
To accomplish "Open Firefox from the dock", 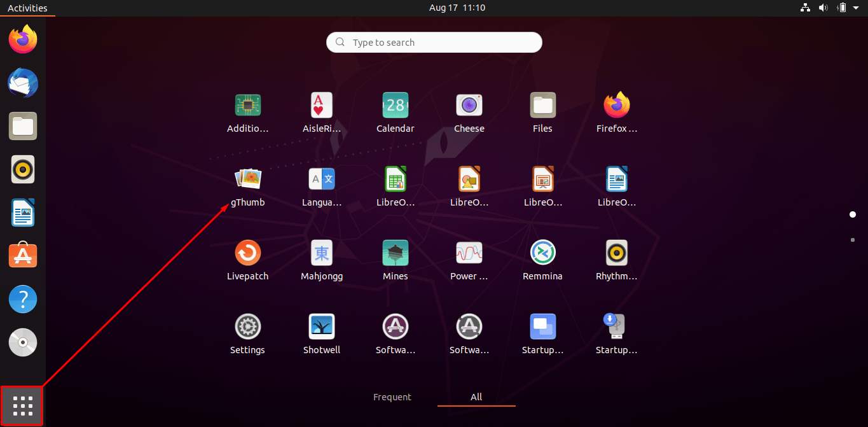I will pos(23,39).
